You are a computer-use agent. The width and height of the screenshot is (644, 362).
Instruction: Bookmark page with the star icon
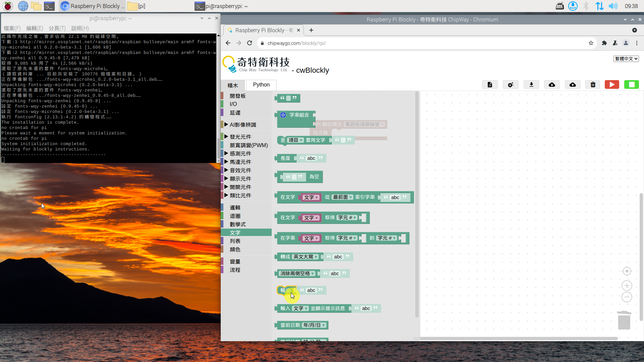pyautogui.click(x=591, y=43)
